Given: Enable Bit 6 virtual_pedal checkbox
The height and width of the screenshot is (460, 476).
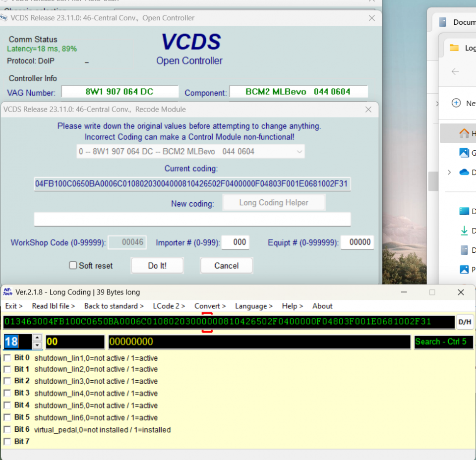Looking at the screenshot, I should coord(7,429).
